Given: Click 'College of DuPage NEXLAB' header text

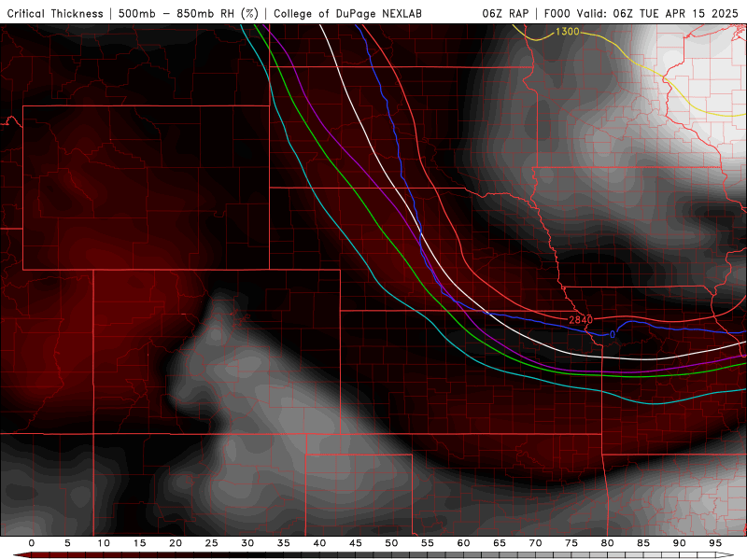Looking at the screenshot, I should click(347, 13).
